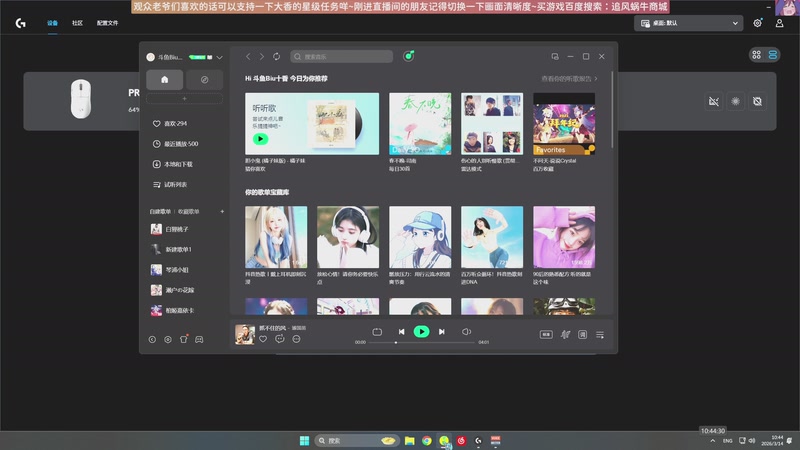Image resolution: width=800 pixels, height=450 pixels.
Task: Navigate back in QQ Music
Action: 248,57
